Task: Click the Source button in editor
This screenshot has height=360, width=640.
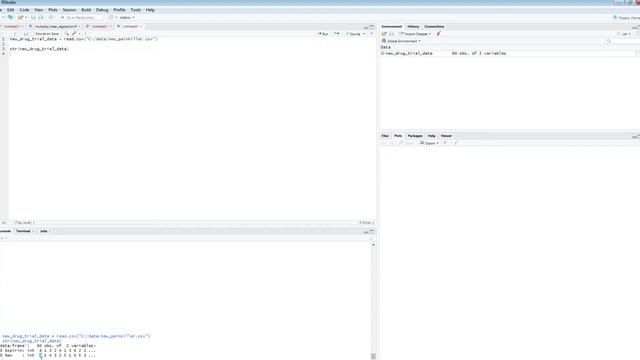Action: click(x=353, y=34)
